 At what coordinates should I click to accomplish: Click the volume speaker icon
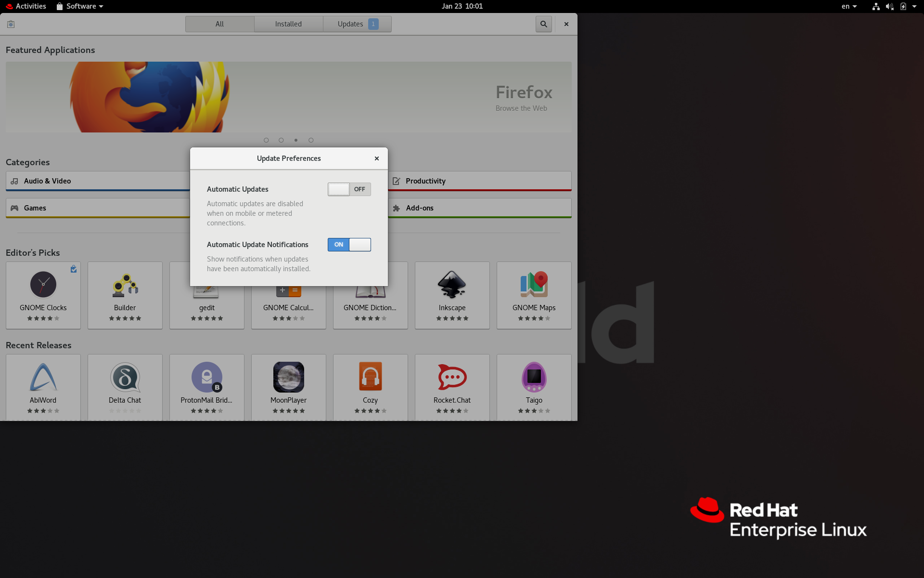point(889,6)
